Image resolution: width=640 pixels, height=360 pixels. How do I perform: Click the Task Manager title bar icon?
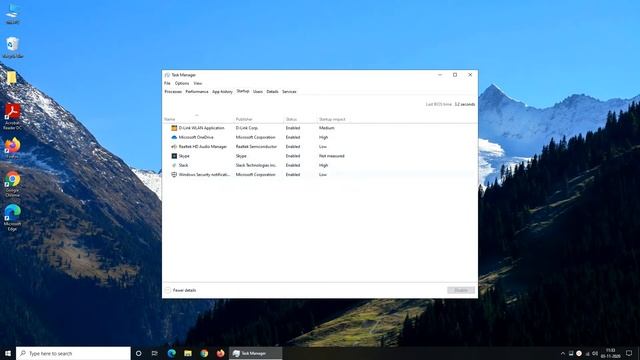[167, 75]
